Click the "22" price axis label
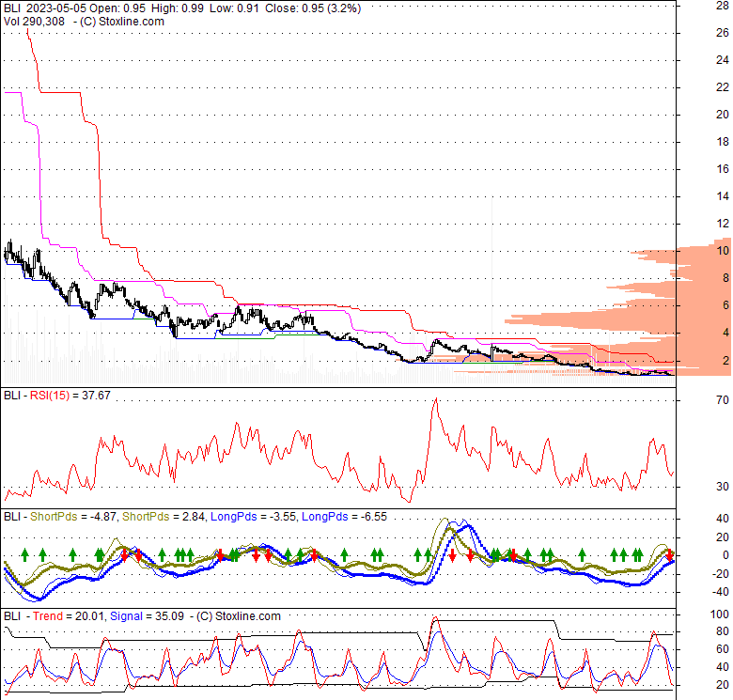The width and height of the screenshot is (733, 700). click(723, 87)
